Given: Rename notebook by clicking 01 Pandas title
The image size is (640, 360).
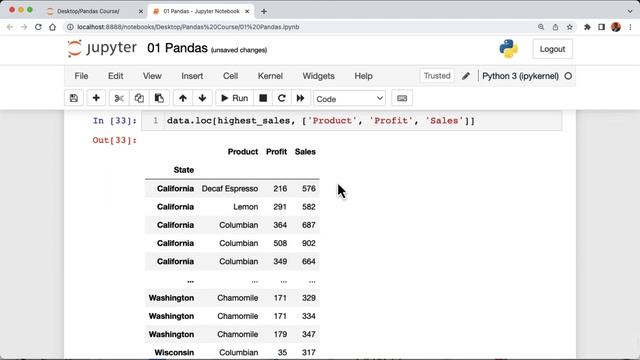Looking at the screenshot, I should tap(177, 48).
